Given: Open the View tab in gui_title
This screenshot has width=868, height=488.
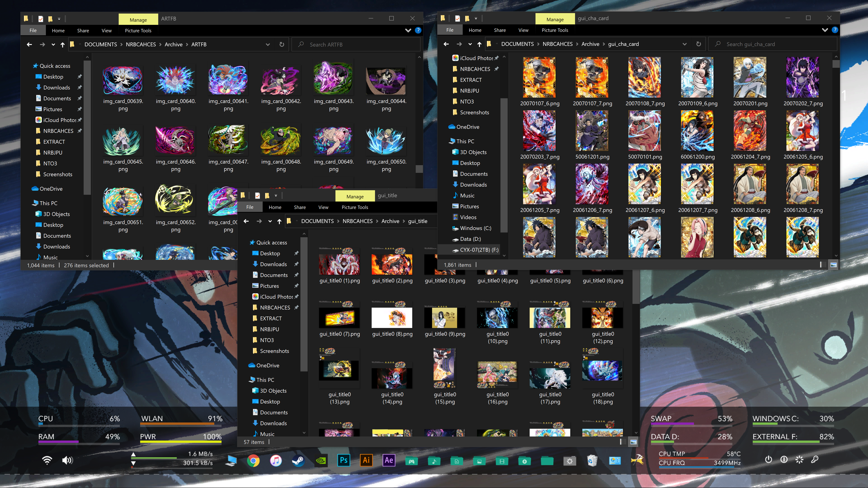Looking at the screenshot, I should pyautogui.click(x=323, y=207).
